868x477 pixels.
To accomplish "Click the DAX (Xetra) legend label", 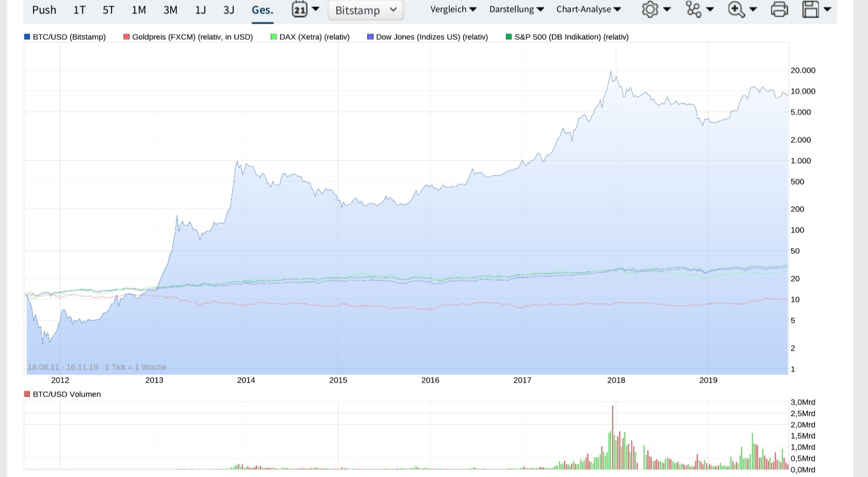I will point(315,37).
